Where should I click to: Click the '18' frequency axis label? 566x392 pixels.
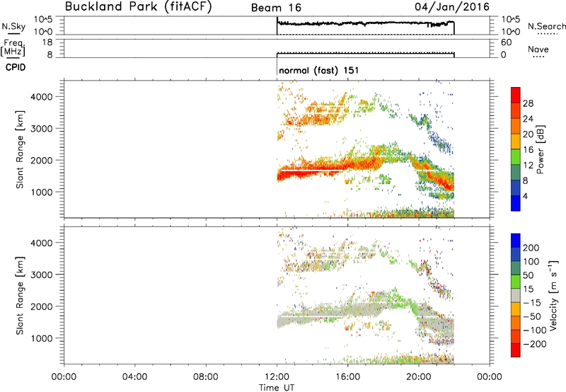click(47, 42)
